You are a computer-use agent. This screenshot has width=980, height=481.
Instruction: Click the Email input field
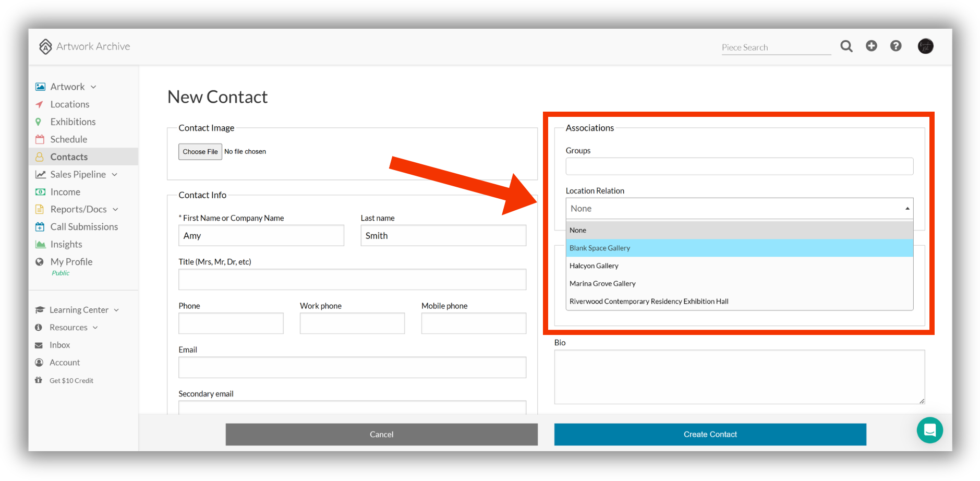click(x=352, y=367)
